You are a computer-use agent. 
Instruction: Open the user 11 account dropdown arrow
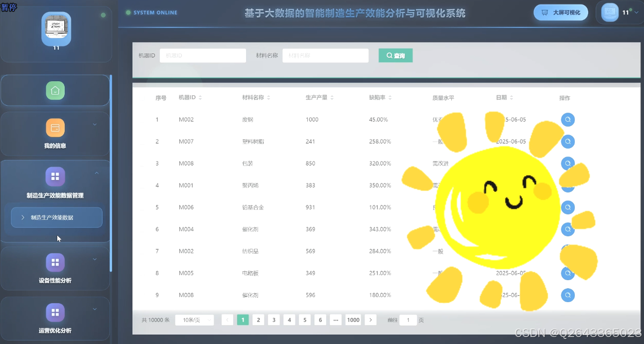point(637,12)
